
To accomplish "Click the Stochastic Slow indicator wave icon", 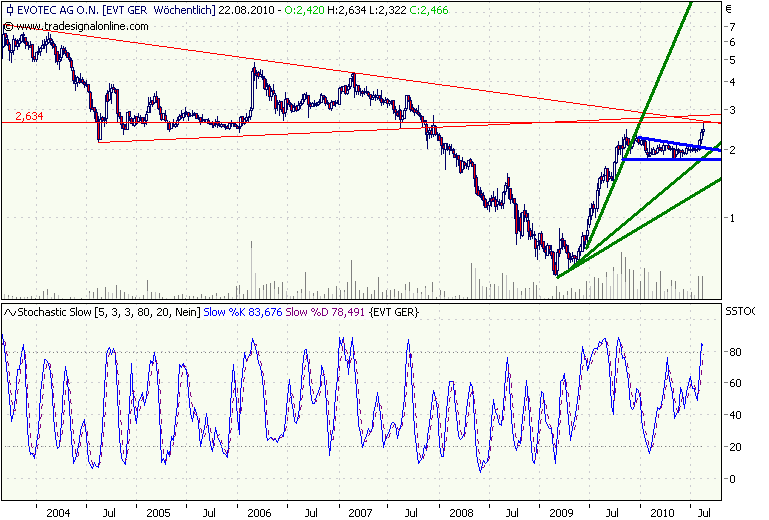I will [10, 312].
